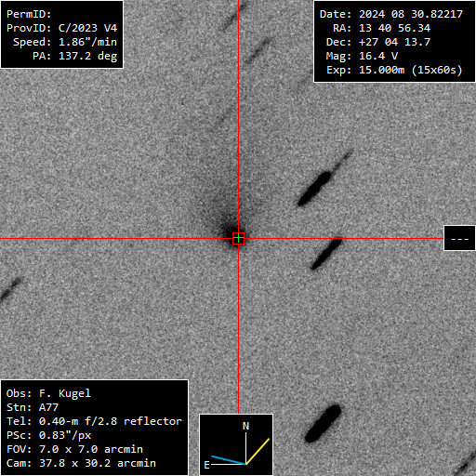Click the E label in the compass inset

click(x=207, y=465)
